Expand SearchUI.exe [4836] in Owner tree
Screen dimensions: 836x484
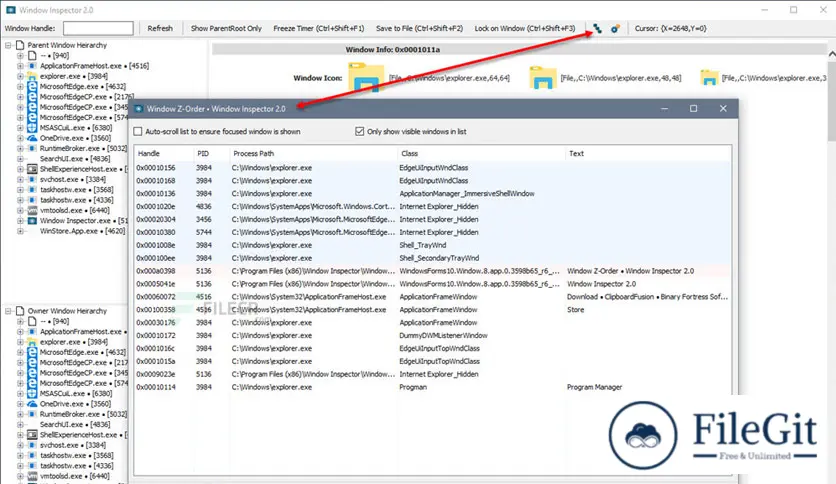click(x=20, y=424)
